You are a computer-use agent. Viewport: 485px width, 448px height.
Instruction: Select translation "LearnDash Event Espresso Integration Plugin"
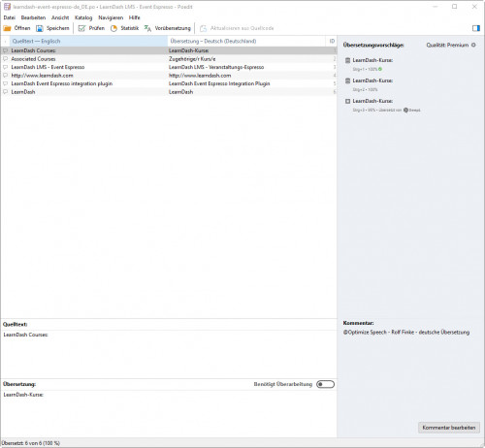point(219,83)
